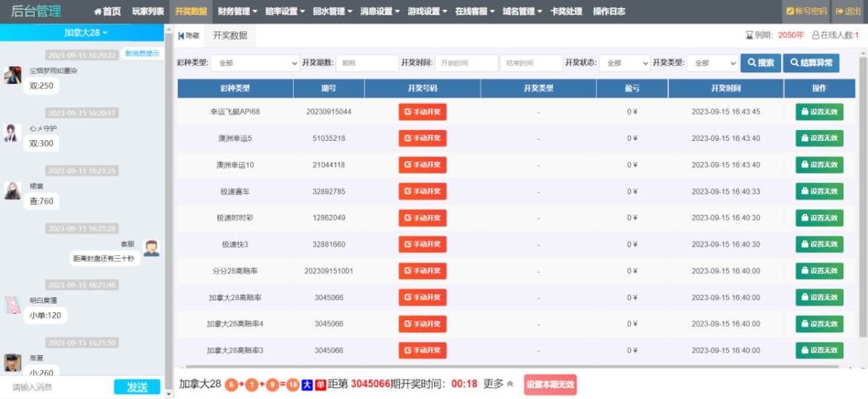The height and width of the screenshot is (399, 868).
Task: Click the 结束时间 end time field
Action: (531, 63)
